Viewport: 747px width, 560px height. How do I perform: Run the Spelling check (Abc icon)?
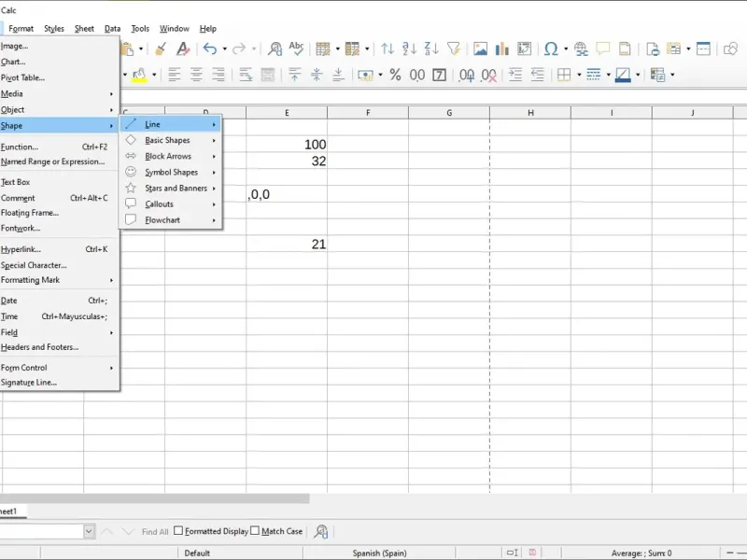tap(296, 49)
